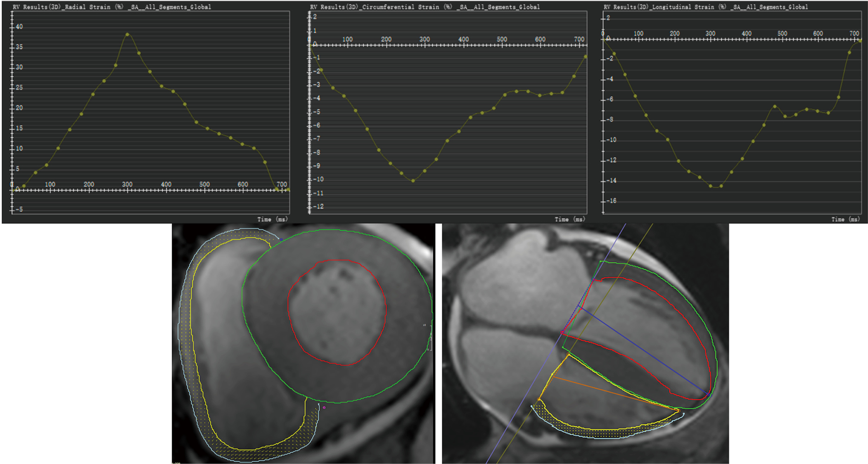
Task: Click the Time (ms) label under the circumferential chart
Action: (x=570, y=219)
